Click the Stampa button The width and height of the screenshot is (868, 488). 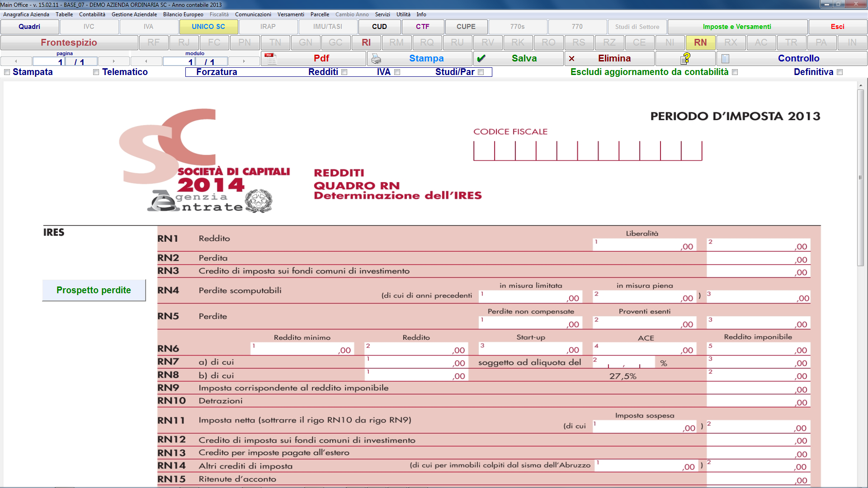tap(420, 58)
